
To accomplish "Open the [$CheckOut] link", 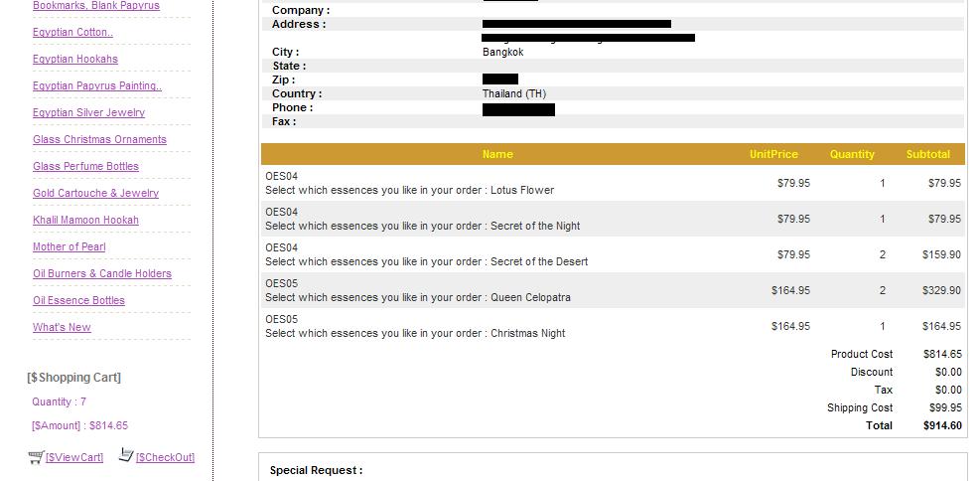I will click(165, 458).
